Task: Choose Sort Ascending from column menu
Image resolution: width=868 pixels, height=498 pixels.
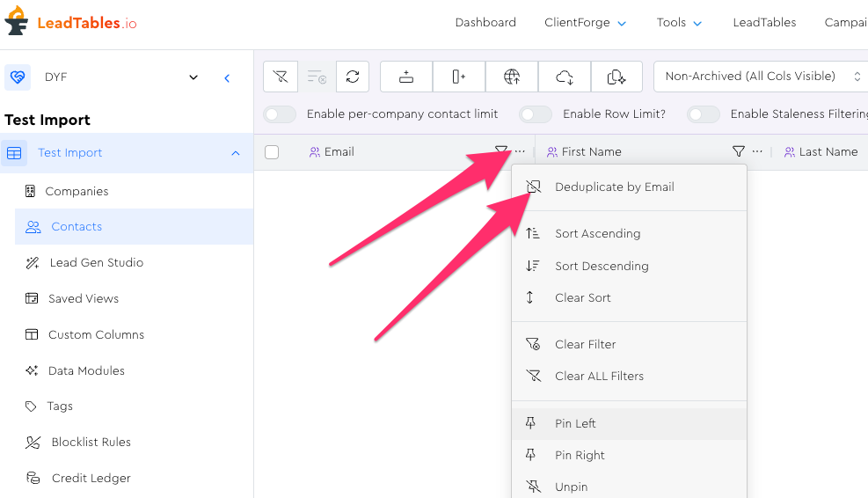Action: [x=597, y=234]
